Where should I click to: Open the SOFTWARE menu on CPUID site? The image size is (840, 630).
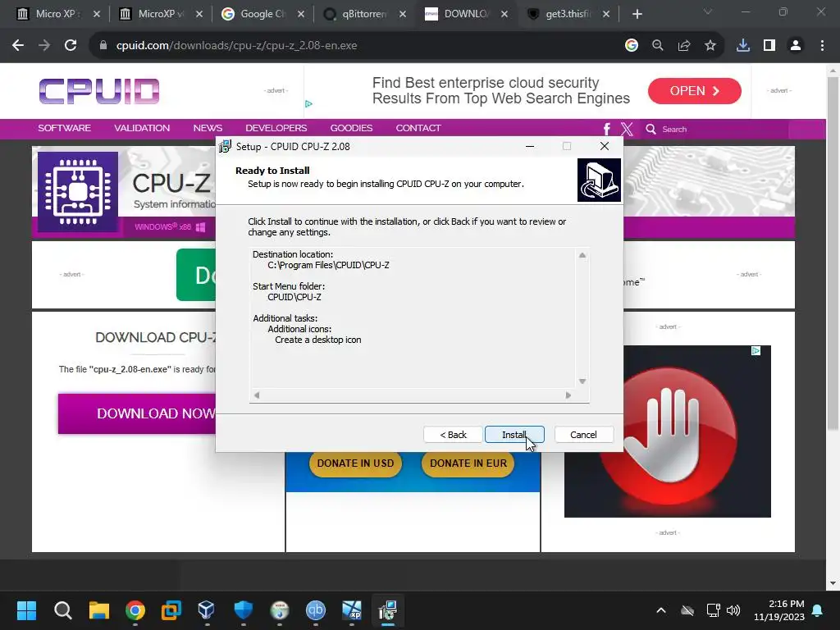click(x=64, y=128)
